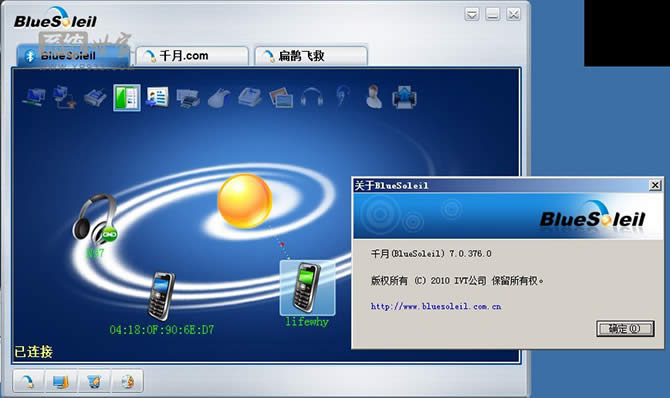Click the Object Push upload arrow icon

[404, 97]
